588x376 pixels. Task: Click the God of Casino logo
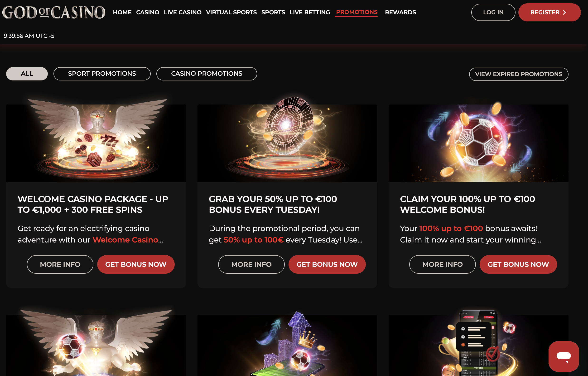coord(54,12)
